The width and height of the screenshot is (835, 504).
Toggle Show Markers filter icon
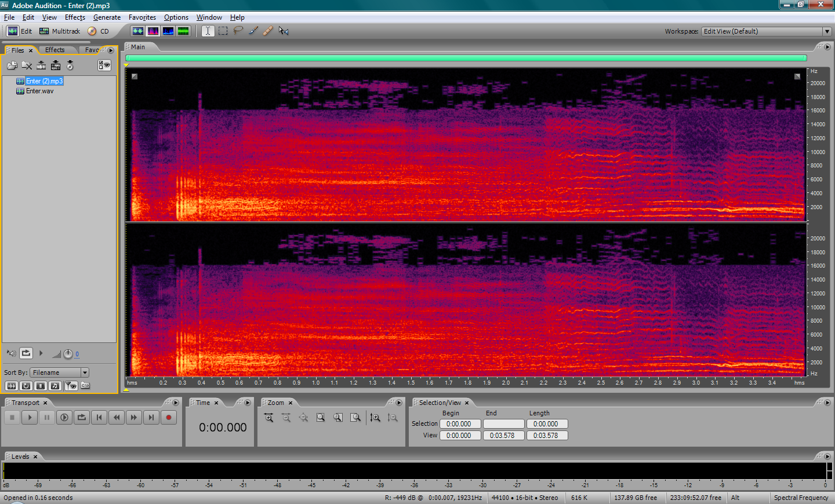(x=71, y=386)
